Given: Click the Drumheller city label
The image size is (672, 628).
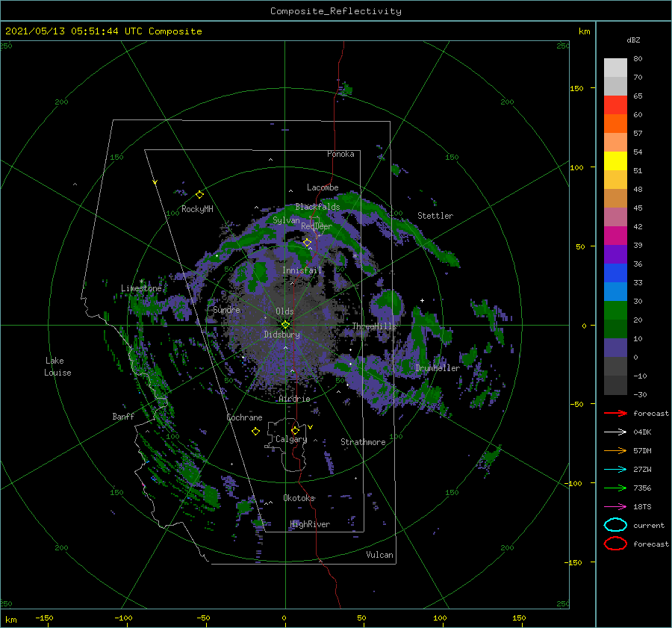Looking at the screenshot, I should 438,368.
